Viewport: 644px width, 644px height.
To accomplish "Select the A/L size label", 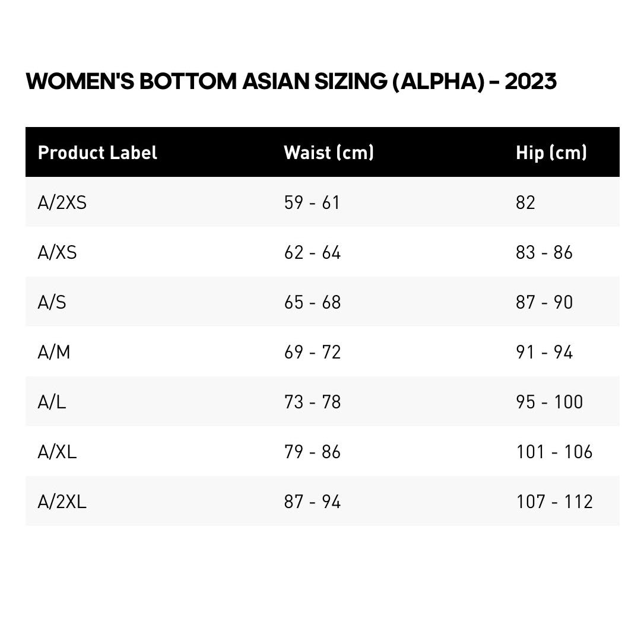I will tap(52, 402).
